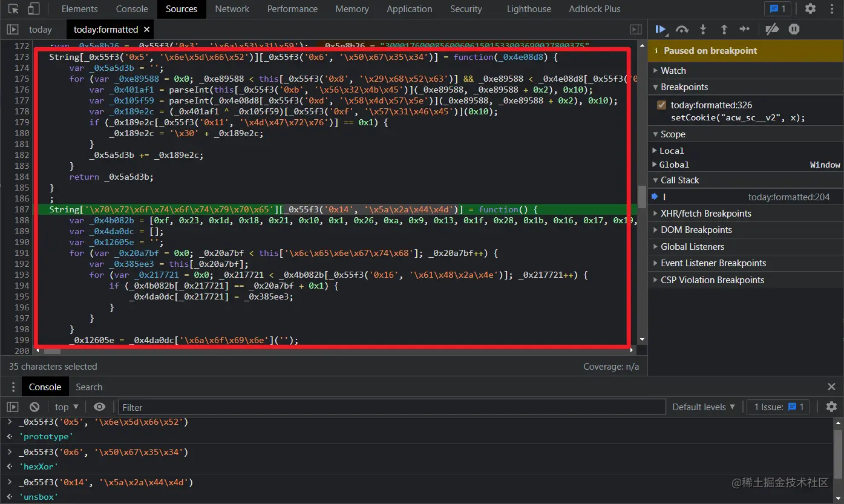The width and height of the screenshot is (844, 504).
Task: Toggle the device toolbar icon
Action: (x=34, y=9)
